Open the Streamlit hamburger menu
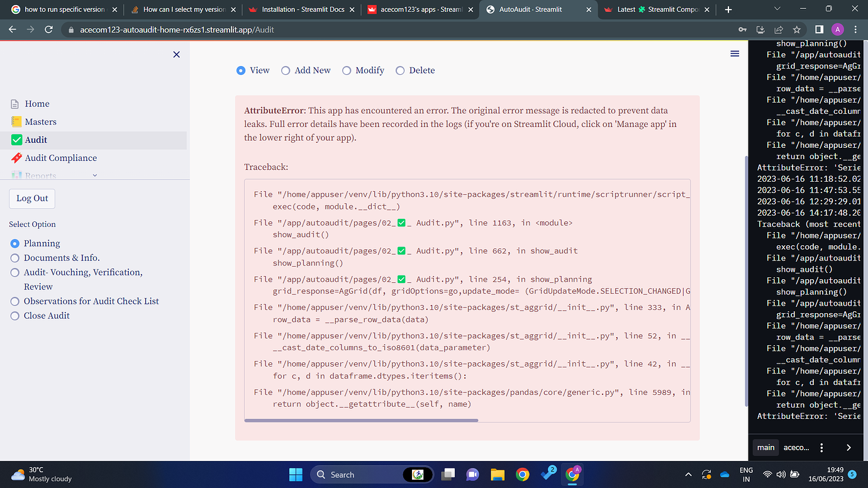Image resolution: width=868 pixels, height=488 pixels. tap(734, 53)
